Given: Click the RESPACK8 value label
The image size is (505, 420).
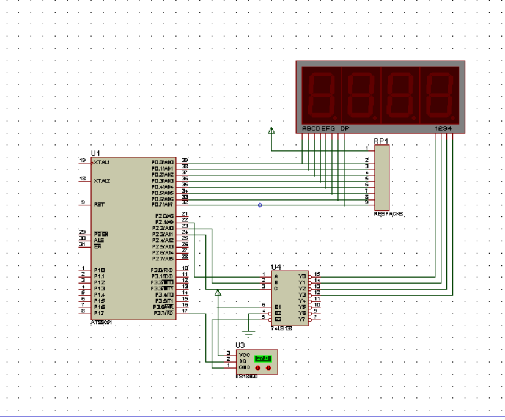Looking at the screenshot, I should (388, 213).
